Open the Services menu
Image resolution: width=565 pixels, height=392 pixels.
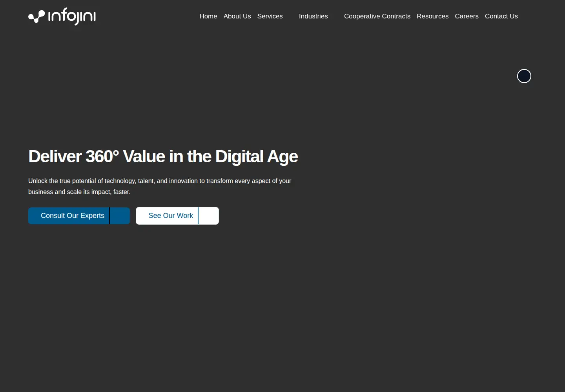[x=270, y=16]
